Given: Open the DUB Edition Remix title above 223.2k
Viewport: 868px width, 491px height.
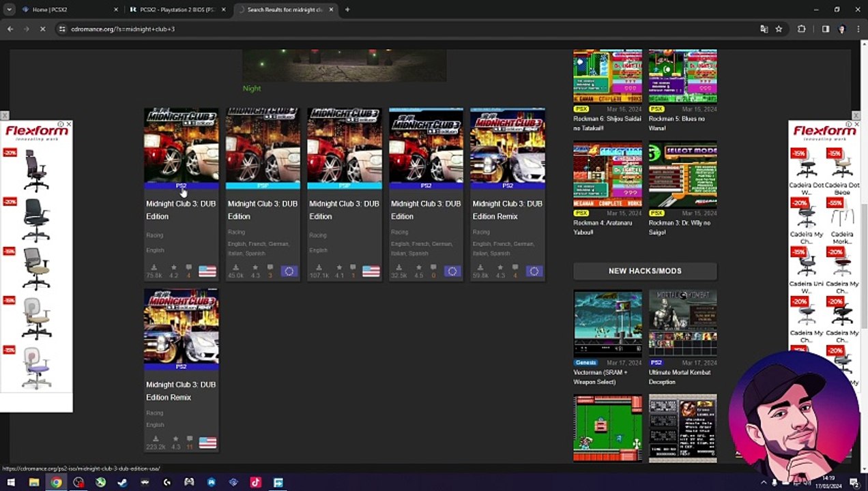Looking at the screenshot, I should pos(181,391).
